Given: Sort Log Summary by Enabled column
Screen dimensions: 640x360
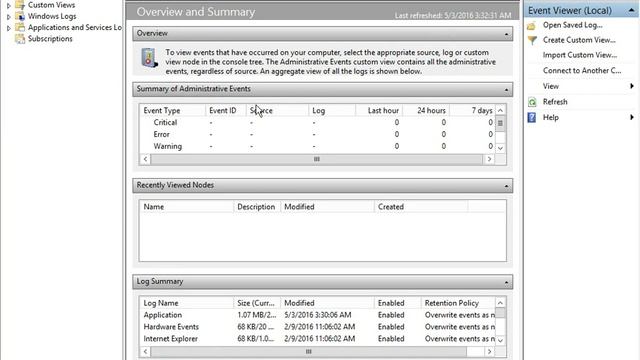Looking at the screenshot, I should (398, 303).
